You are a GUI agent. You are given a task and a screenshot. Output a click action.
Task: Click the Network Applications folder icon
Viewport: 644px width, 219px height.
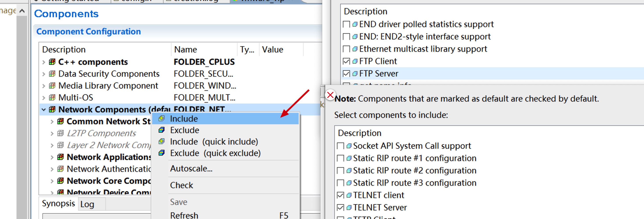coord(60,157)
